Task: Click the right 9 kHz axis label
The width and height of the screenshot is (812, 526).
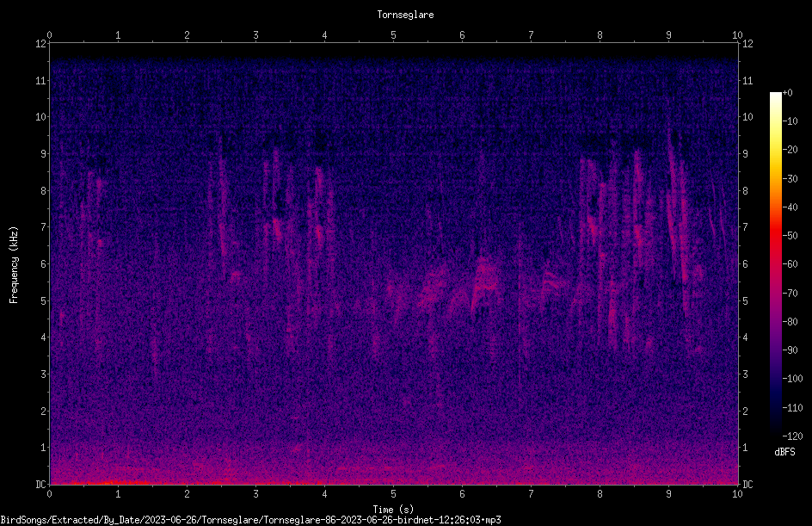Action: click(745, 154)
